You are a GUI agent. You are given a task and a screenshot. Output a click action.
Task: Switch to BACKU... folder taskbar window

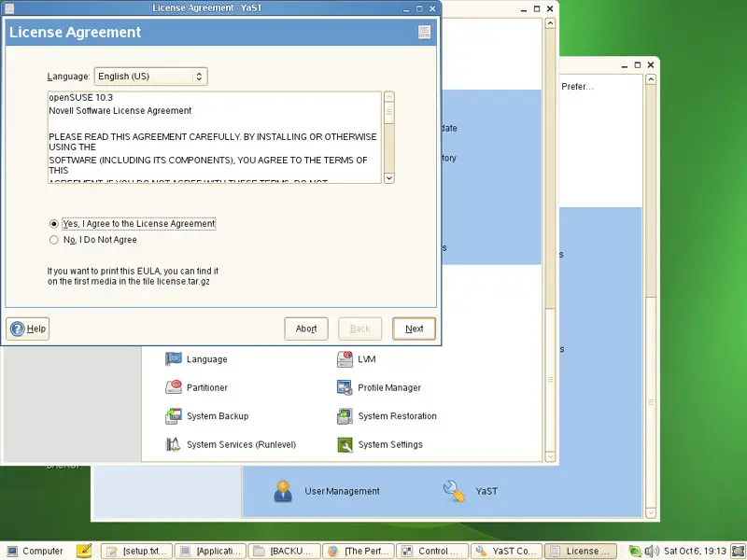[285, 551]
